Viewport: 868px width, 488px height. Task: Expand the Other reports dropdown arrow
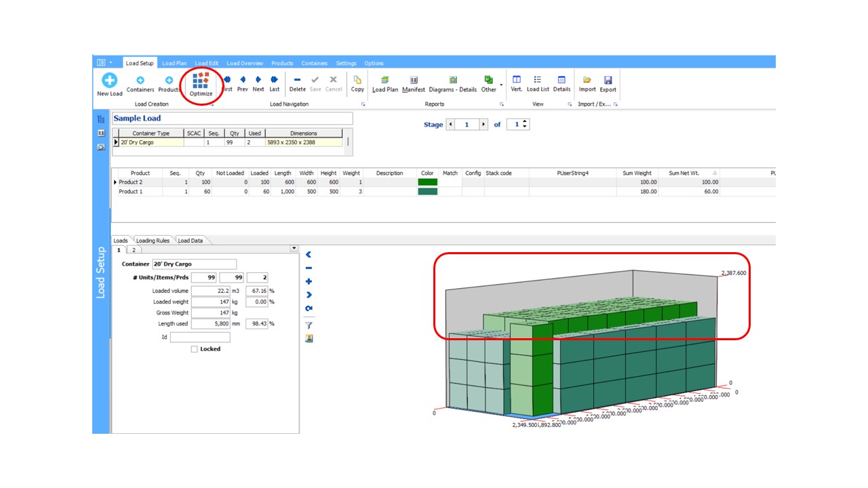click(502, 85)
